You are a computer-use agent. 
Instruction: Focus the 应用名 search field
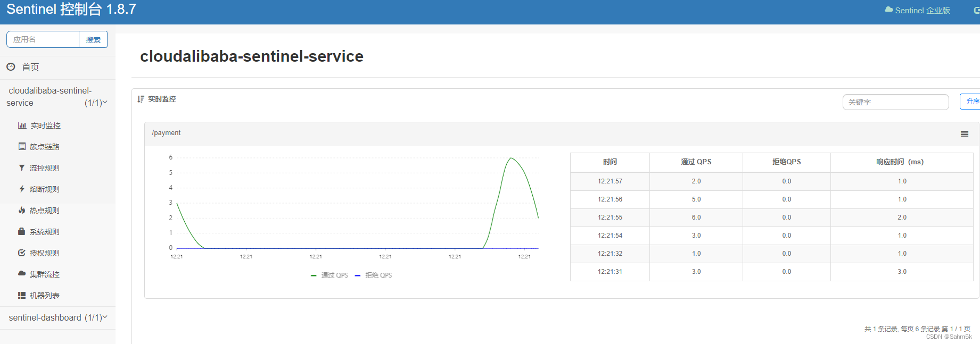pos(43,39)
